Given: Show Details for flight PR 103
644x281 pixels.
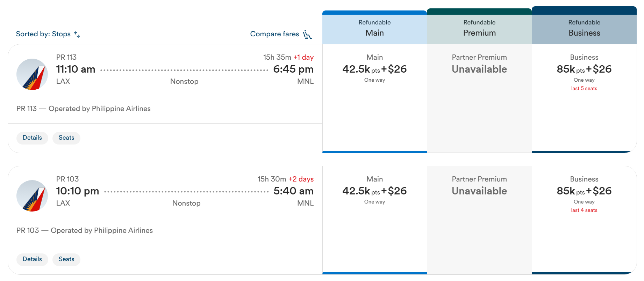Looking at the screenshot, I should [32, 259].
